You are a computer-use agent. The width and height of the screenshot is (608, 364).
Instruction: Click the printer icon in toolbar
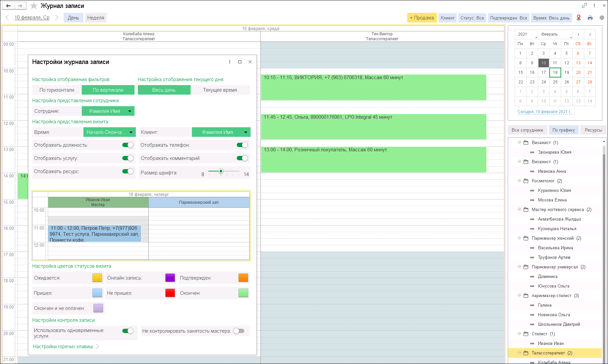[x=590, y=18]
